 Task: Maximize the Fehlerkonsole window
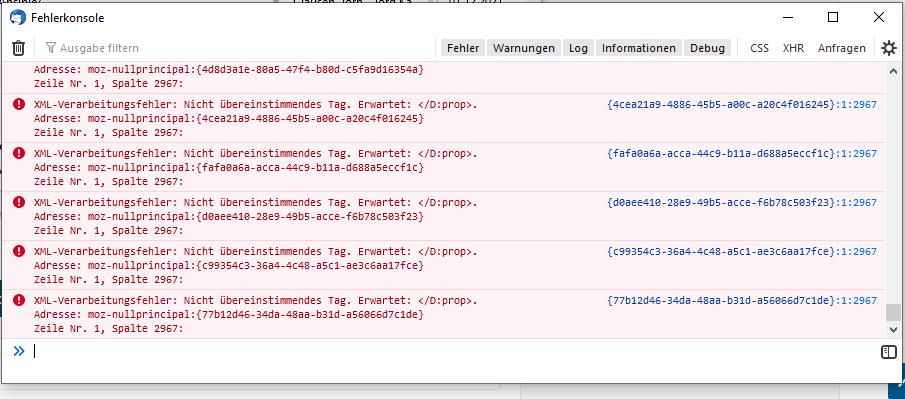point(833,17)
